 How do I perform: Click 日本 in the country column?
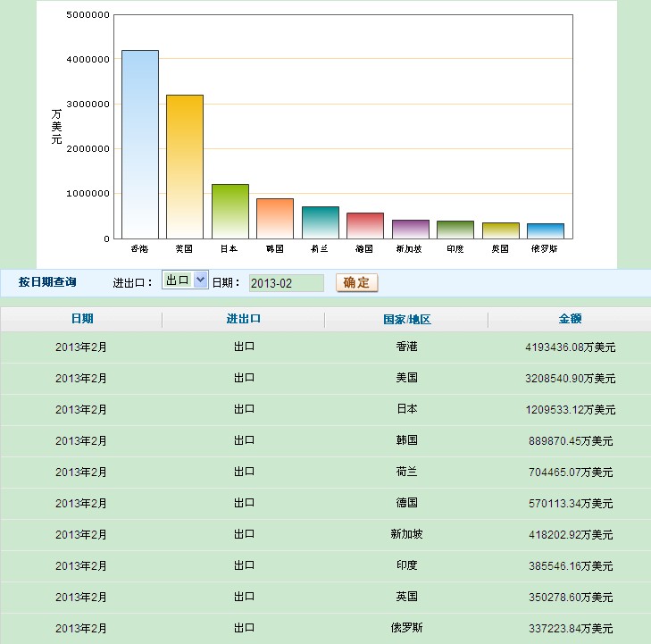[x=406, y=409]
